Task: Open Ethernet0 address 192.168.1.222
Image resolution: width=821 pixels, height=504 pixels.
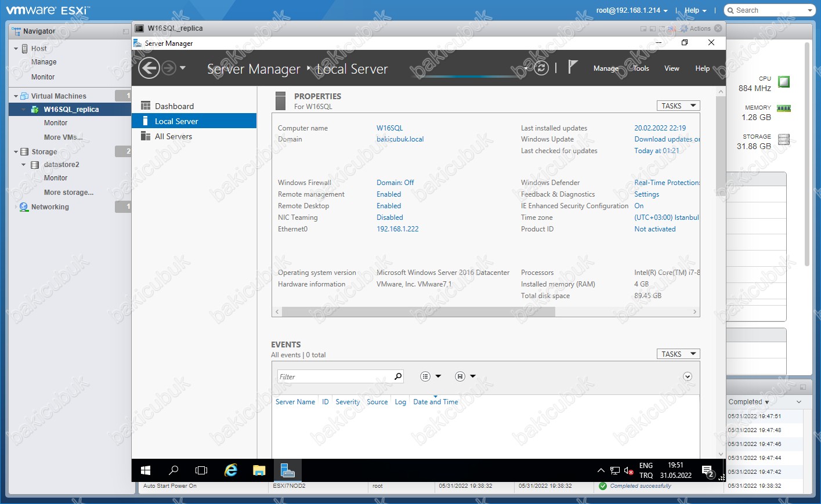Action: pyautogui.click(x=397, y=229)
